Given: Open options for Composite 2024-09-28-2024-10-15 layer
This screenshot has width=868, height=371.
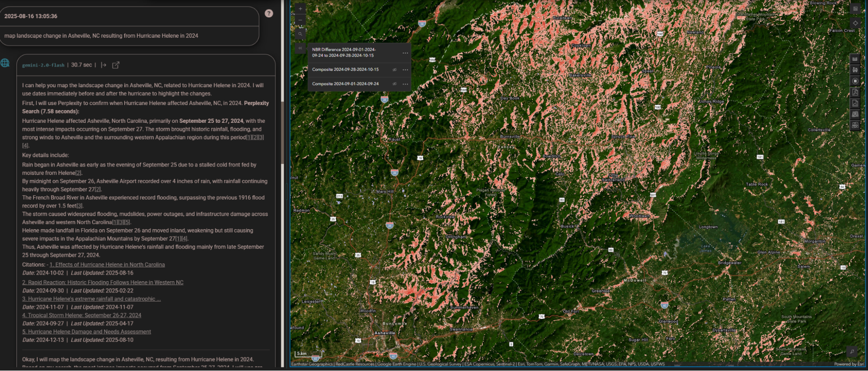Looking at the screenshot, I should tap(405, 70).
